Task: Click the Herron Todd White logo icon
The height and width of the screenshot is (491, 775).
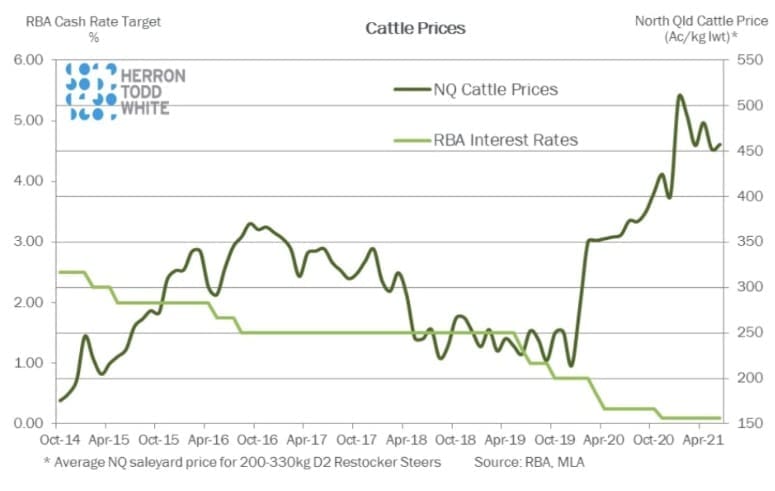Action: (x=91, y=91)
